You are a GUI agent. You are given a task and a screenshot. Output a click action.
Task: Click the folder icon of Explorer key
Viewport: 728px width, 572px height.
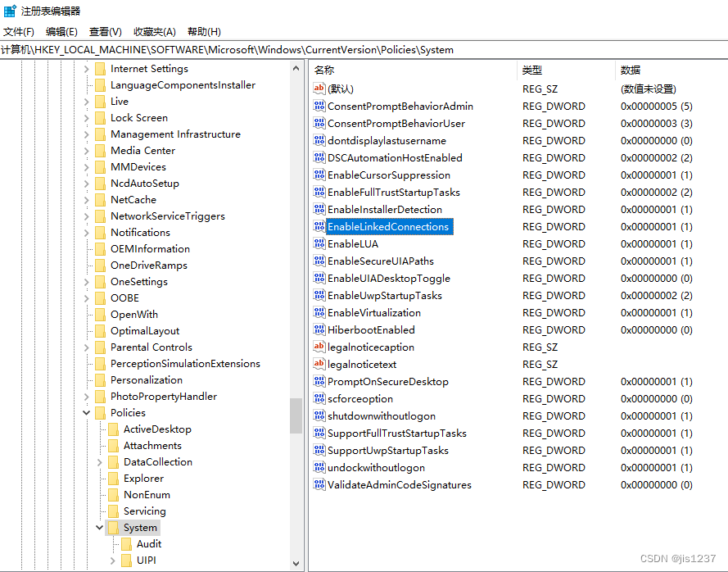(113, 478)
